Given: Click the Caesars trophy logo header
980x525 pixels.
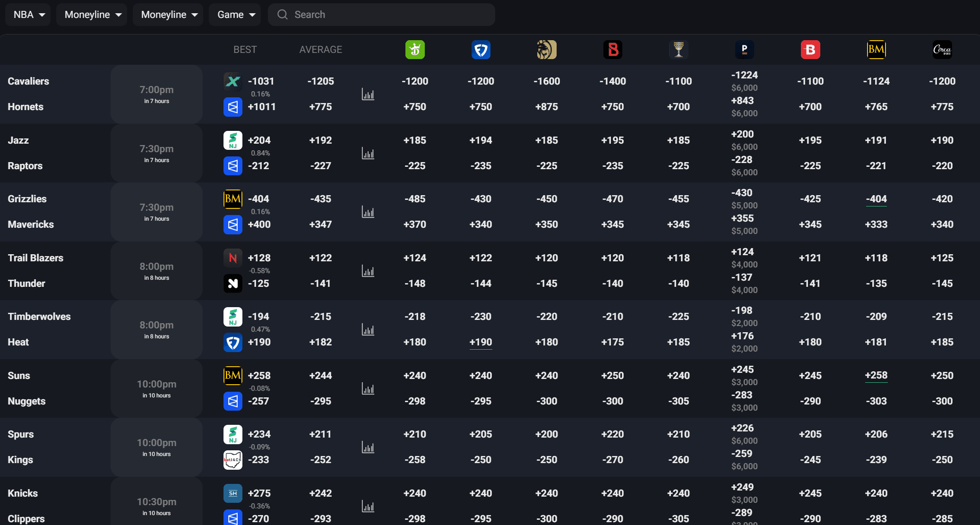Looking at the screenshot, I should 679,50.
